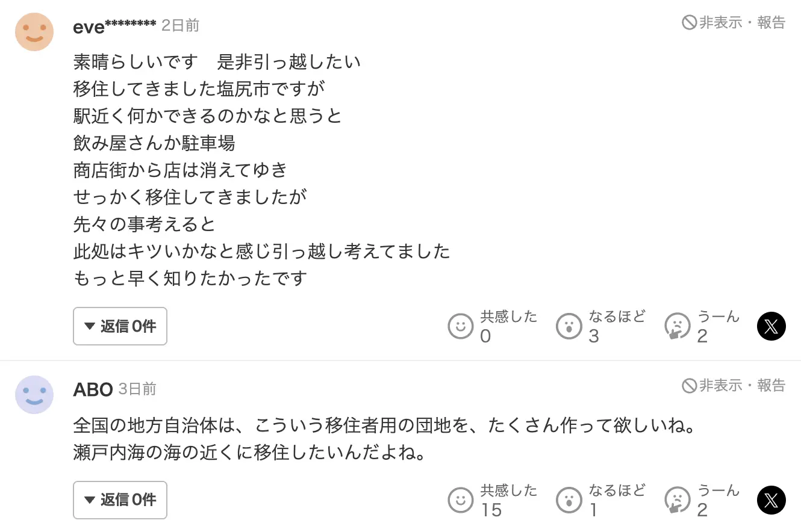Image resolution: width=801 pixels, height=532 pixels.
Task: Click the 2日前 timestamp on eve's comment
Action: (180, 26)
